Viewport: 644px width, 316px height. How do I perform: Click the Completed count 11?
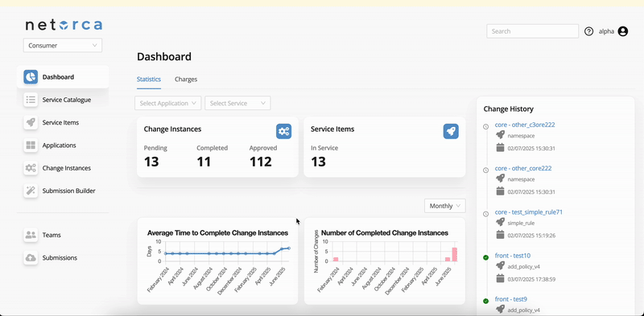click(x=204, y=162)
